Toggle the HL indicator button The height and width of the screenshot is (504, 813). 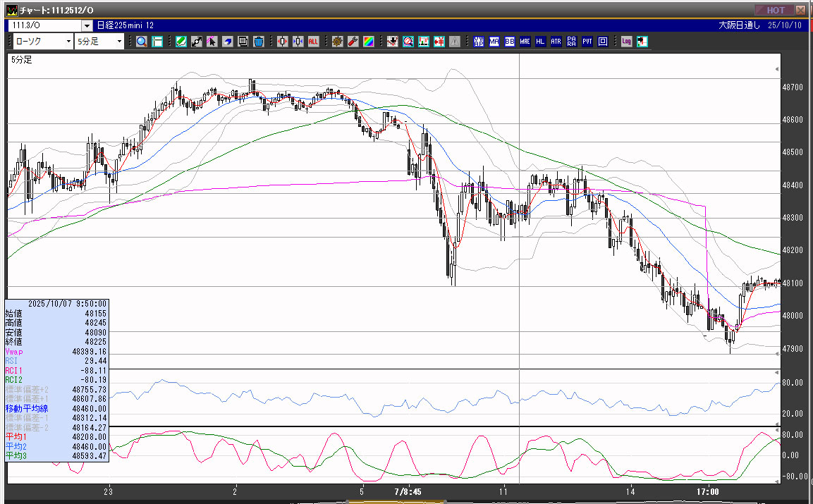(540, 42)
